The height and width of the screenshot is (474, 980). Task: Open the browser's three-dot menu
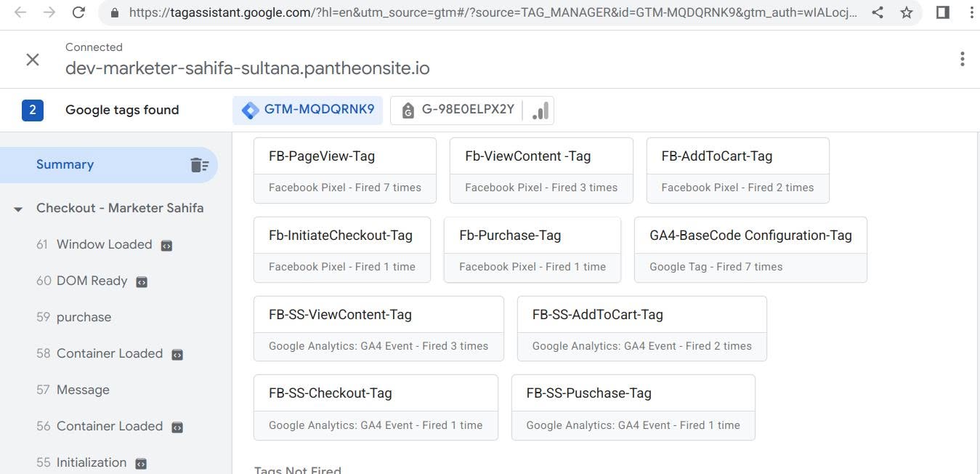point(971,12)
